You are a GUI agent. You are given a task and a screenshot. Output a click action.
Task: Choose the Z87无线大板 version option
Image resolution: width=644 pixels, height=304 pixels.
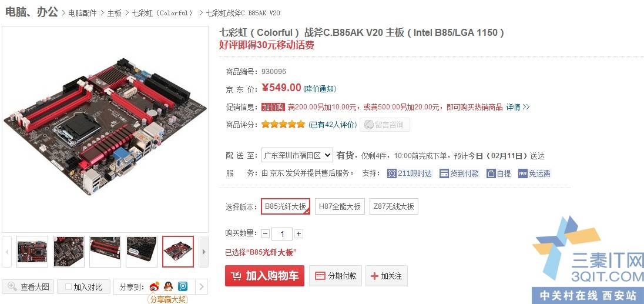point(394,206)
